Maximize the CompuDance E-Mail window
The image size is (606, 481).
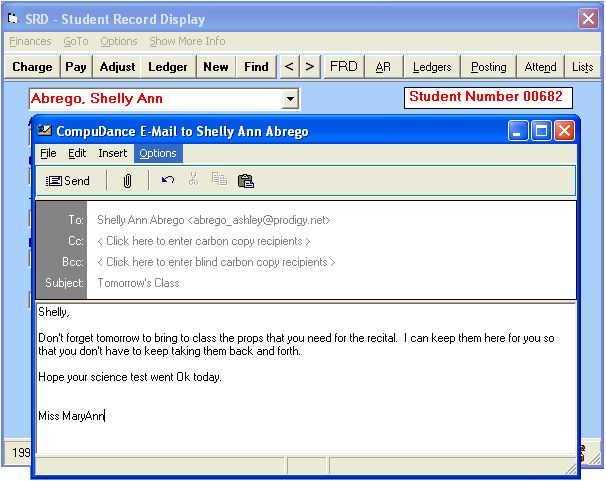click(x=541, y=131)
